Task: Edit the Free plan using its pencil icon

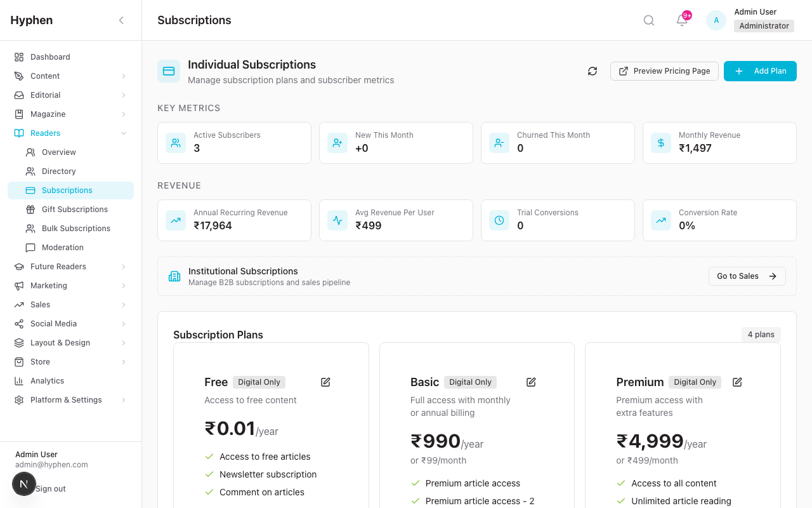Action: click(325, 382)
